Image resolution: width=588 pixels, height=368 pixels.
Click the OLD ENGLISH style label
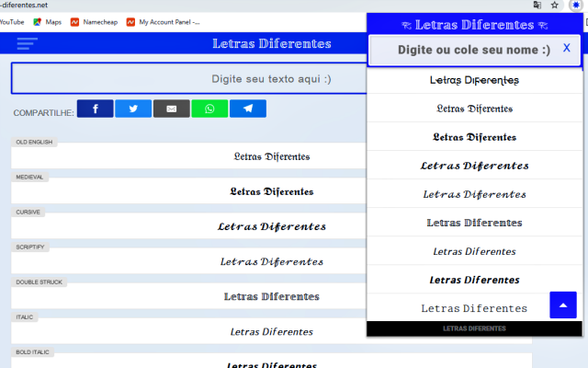pyautogui.click(x=34, y=142)
